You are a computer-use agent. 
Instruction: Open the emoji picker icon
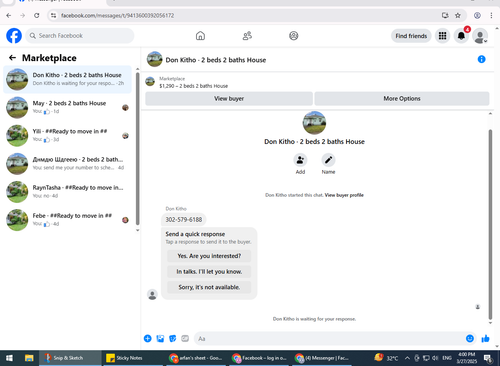[x=470, y=339]
